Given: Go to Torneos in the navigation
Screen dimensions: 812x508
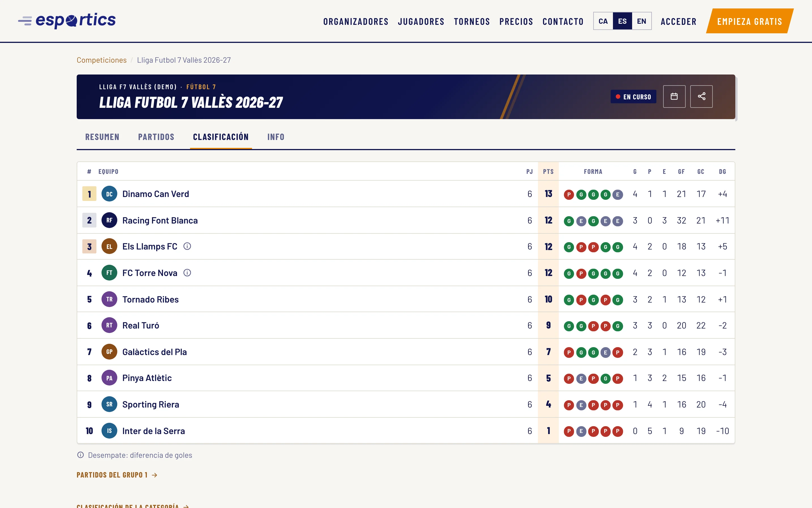Looking at the screenshot, I should tap(472, 21).
